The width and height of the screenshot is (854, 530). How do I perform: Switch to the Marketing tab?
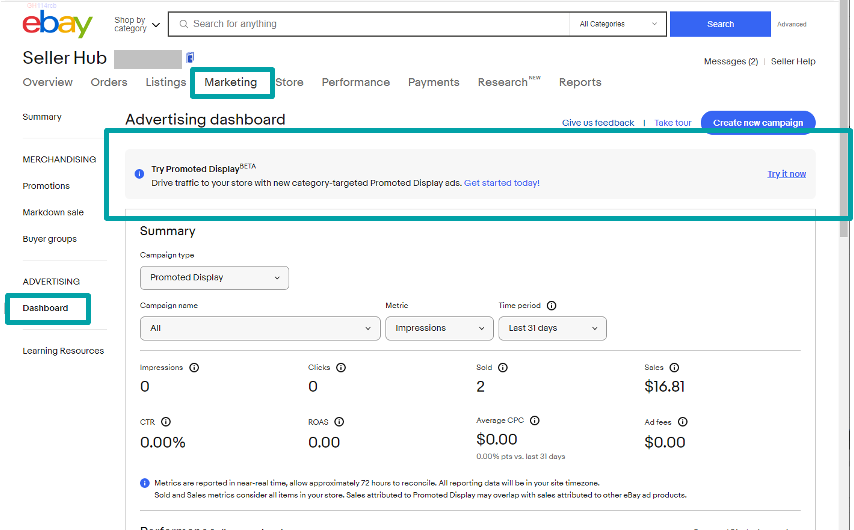pos(231,82)
